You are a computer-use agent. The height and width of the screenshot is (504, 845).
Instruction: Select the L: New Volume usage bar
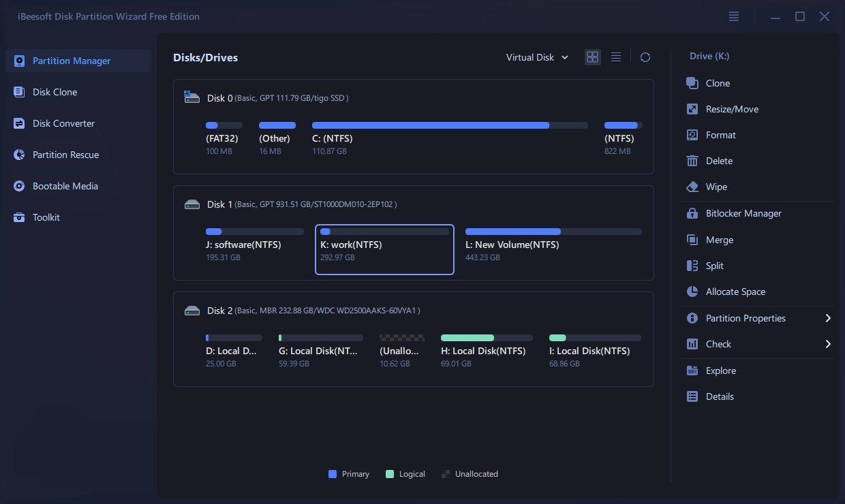tap(553, 231)
